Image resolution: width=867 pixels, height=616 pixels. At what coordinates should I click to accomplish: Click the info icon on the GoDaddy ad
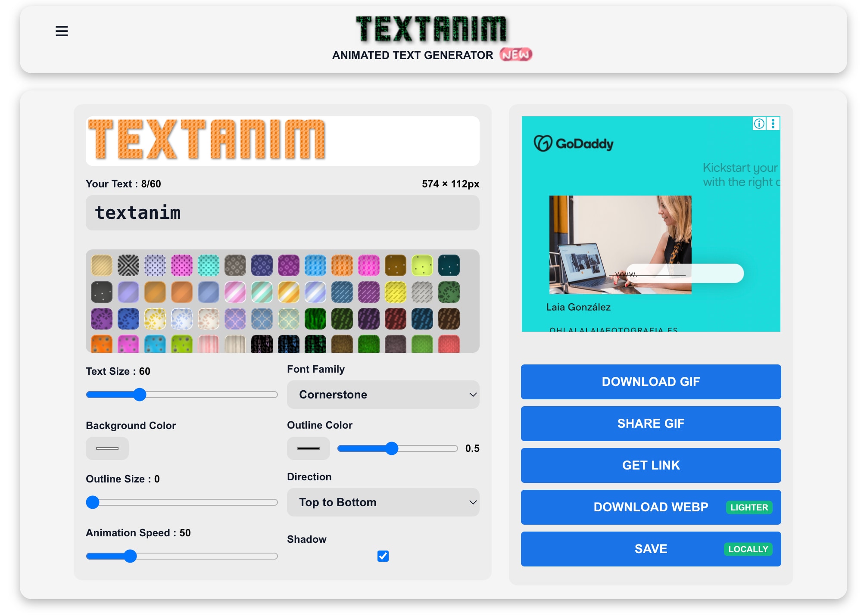point(759,124)
